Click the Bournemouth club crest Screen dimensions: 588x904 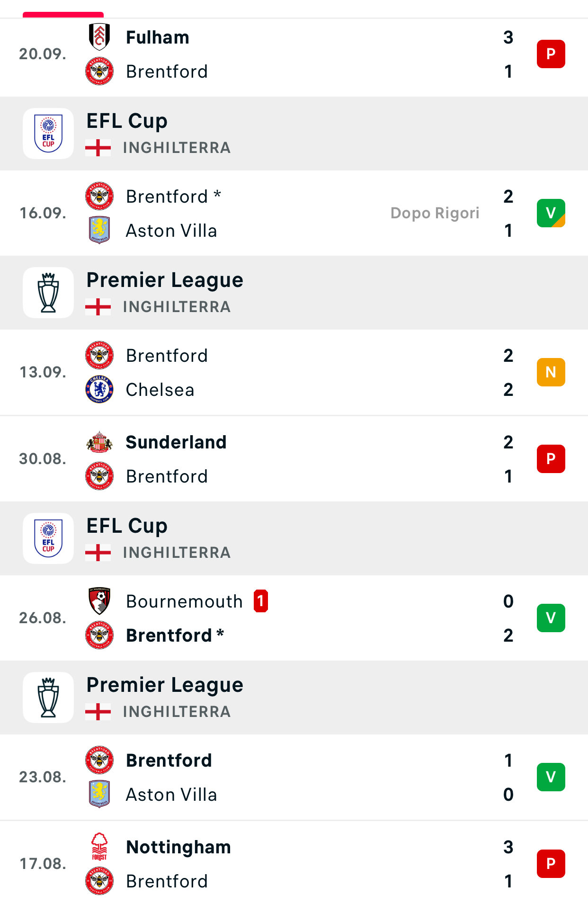[99, 601]
